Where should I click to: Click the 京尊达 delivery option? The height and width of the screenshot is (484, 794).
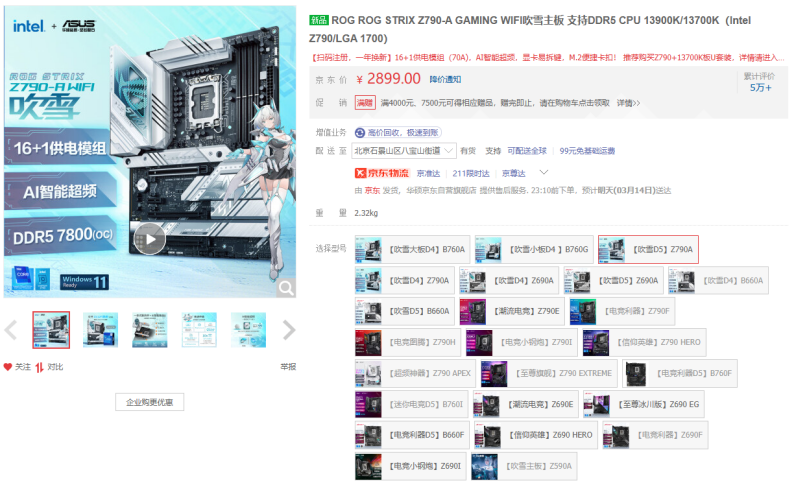[513, 174]
